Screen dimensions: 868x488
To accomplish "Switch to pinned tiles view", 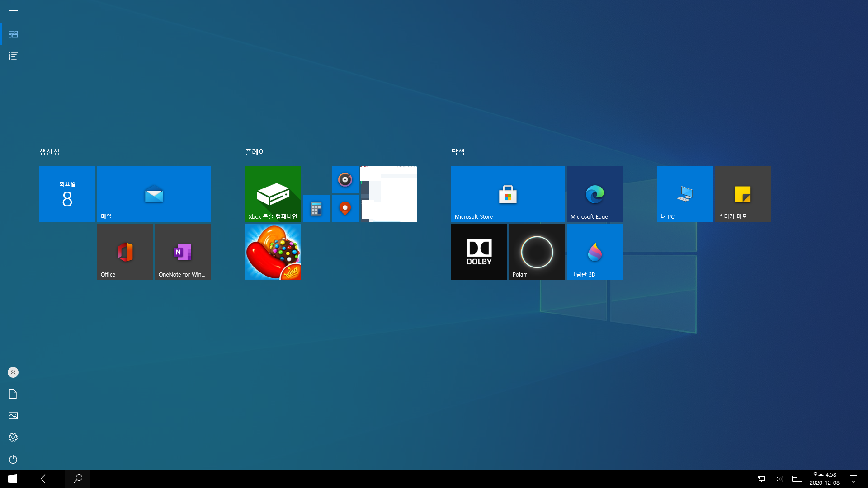I will pyautogui.click(x=13, y=34).
